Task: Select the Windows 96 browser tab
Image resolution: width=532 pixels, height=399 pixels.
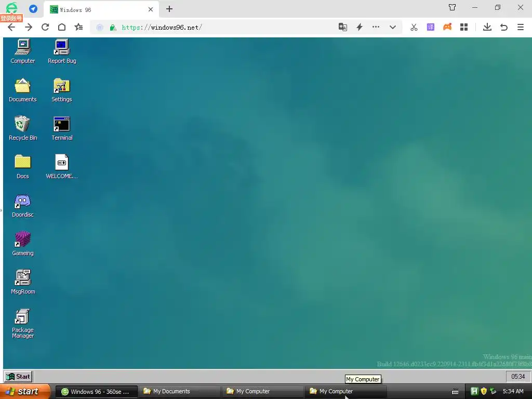Action: tap(100, 9)
